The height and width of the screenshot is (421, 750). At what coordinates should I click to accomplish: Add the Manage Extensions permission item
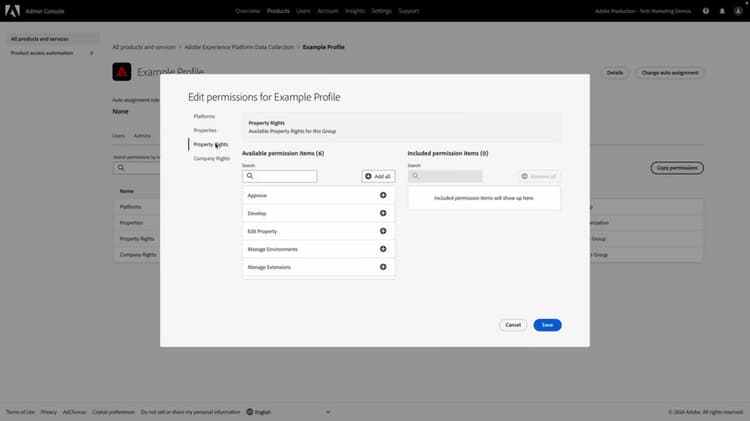[x=383, y=267]
